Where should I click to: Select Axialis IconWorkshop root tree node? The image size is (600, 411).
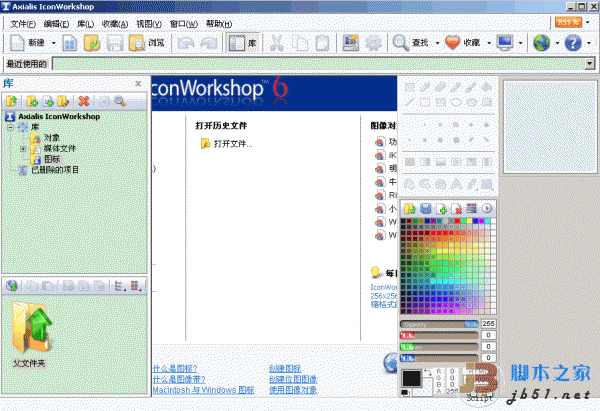(59, 116)
